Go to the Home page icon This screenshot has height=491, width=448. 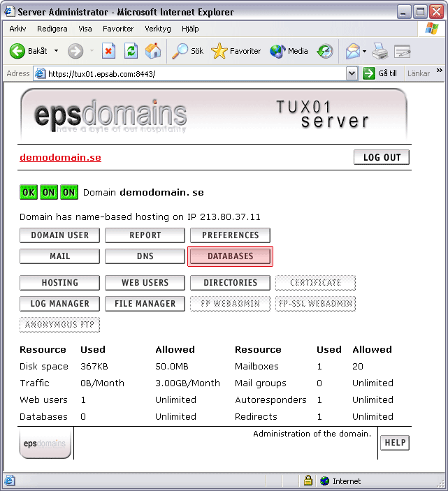tap(153, 51)
